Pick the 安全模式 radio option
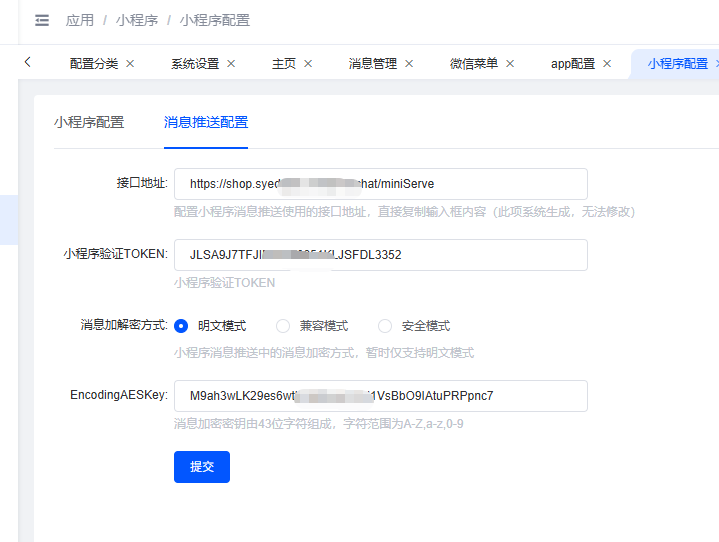The height and width of the screenshot is (542, 719). pyautogui.click(x=385, y=326)
